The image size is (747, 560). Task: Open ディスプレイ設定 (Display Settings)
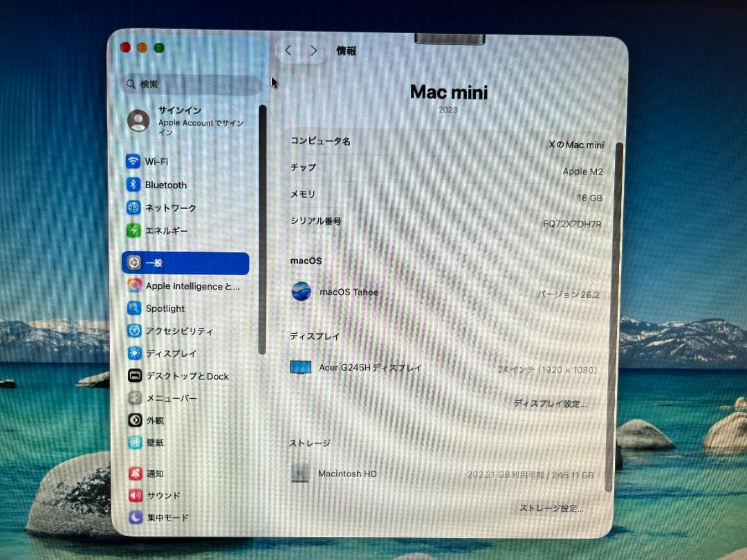[551, 404]
